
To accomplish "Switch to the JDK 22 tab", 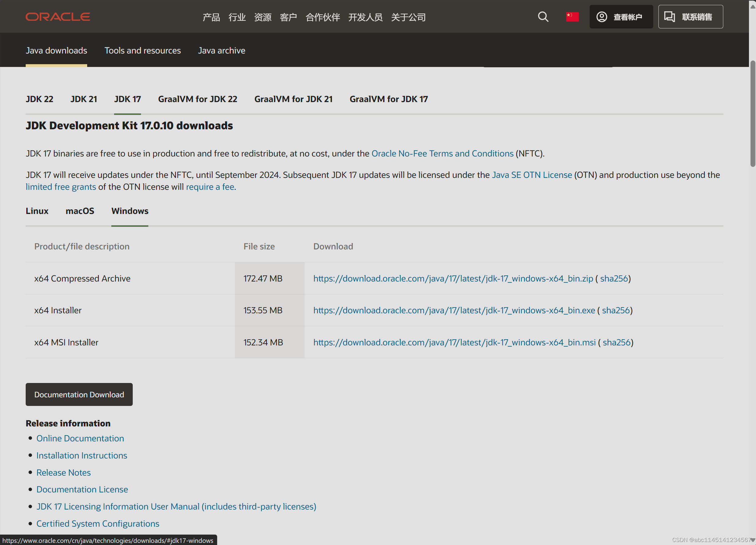I will click(x=39, y=99).
